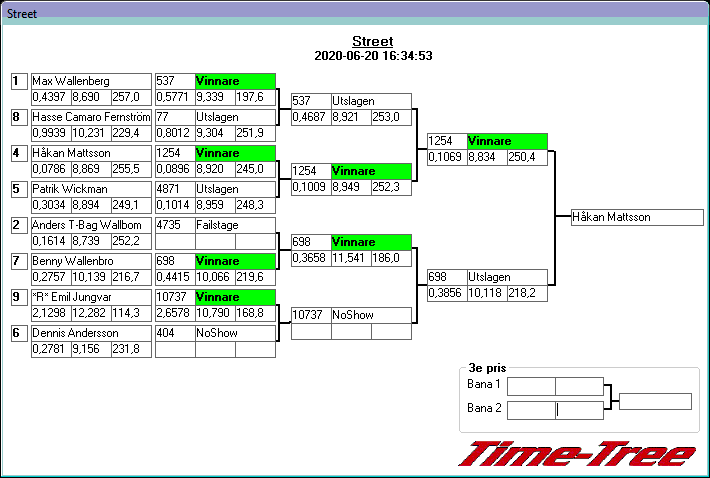Select the final winner field Håkan Mattsson
This screenshot has height=478, width=710.
(637, 217)
